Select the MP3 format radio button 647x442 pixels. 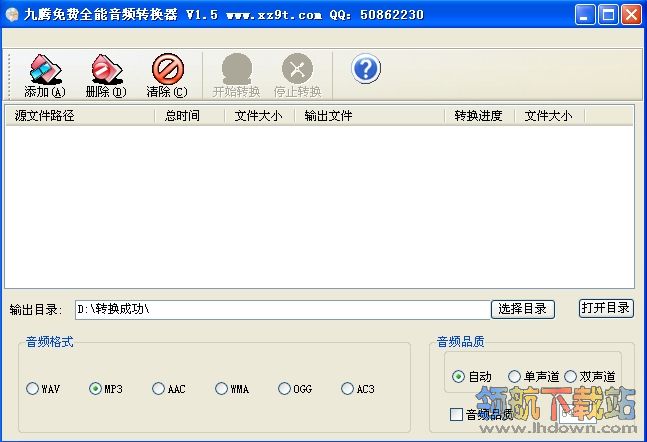pos(95,388)
